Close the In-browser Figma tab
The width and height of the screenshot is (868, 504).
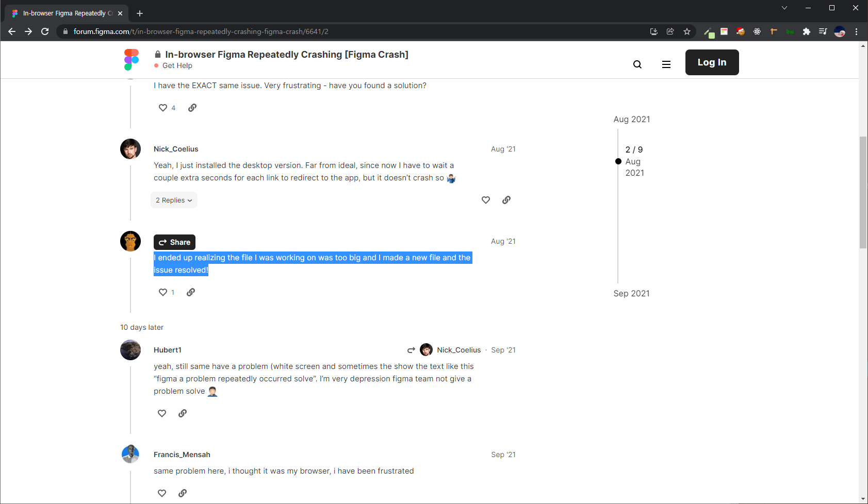click(x=120, y=13)
